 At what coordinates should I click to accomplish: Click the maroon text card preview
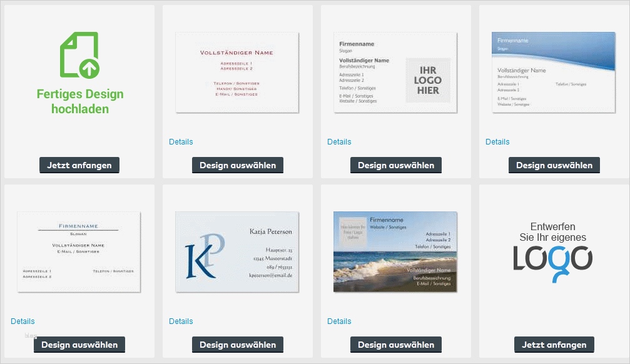[x=237, y=71]
